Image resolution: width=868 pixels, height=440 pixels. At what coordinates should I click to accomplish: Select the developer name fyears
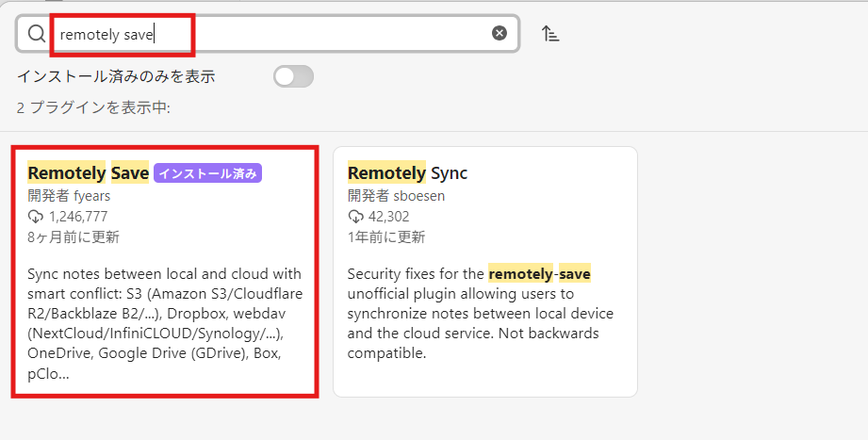[x=92, y=196]
